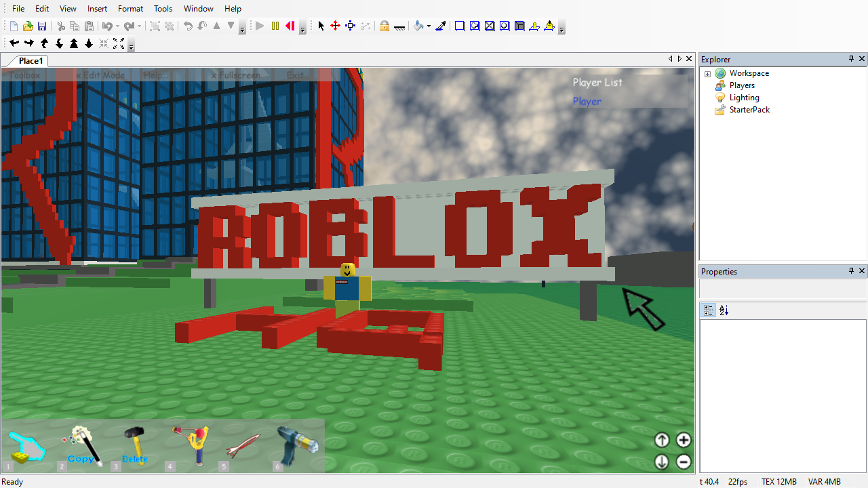This screenshot has height=488, width=868.
Task: Select the blue Resize tool
Action: (x=351, y=26)
